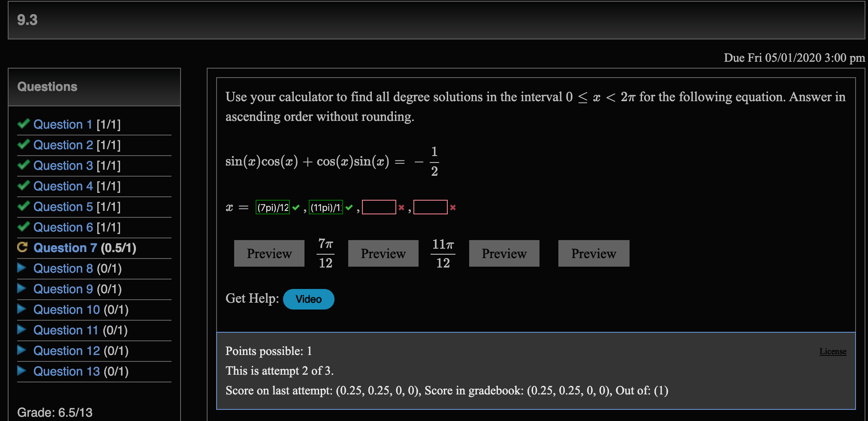The height and width of the screenshot is (421, 868).
Task: Open Question 1 link
Action: click(63, 124)
